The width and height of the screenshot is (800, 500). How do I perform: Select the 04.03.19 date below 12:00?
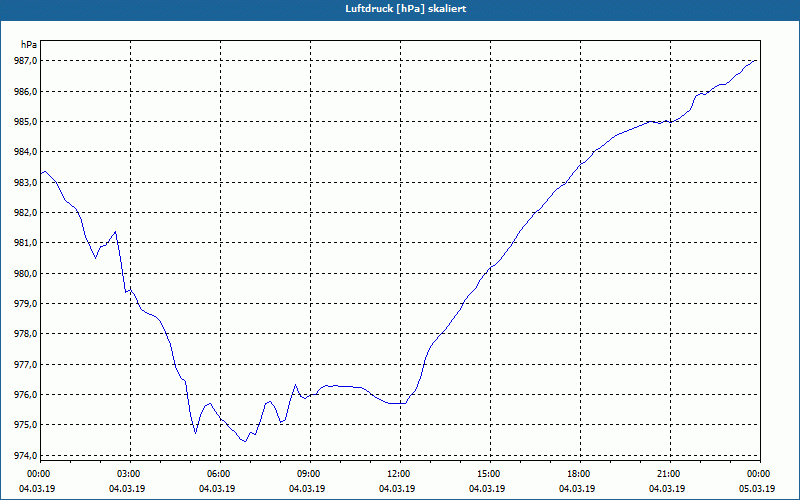pos(397,489)
